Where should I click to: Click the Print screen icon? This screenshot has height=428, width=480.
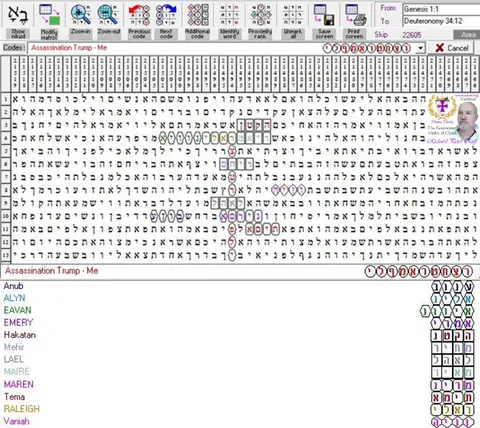coord(355,15)
